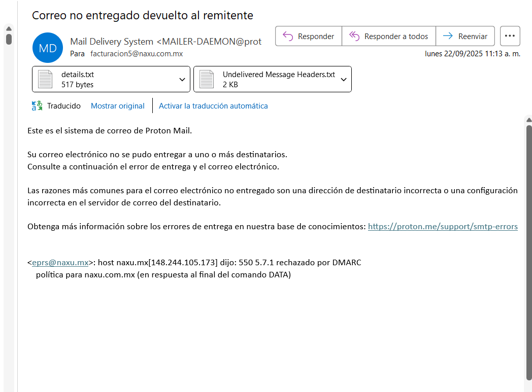Click the message body scrollbar up arrow

pos(528,120)
